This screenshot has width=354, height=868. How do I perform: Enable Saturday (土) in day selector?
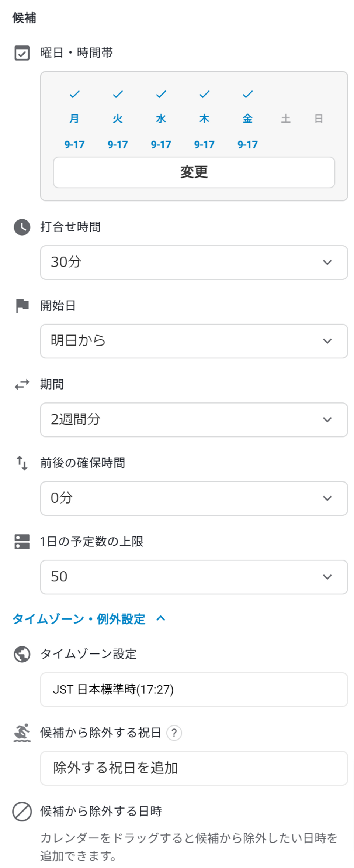pos(286,119)
